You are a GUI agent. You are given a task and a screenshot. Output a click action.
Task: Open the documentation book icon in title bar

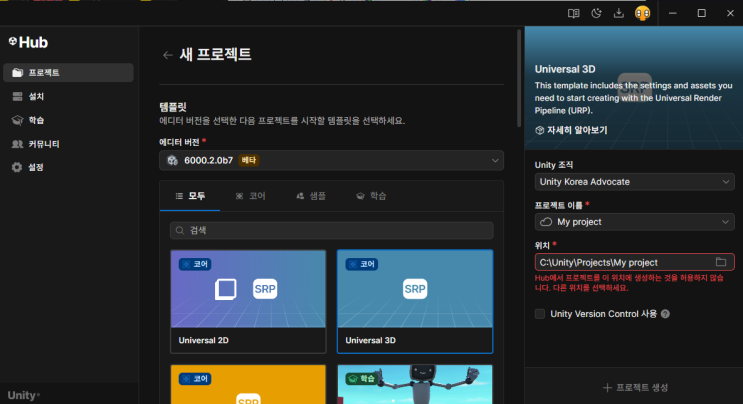click(573, 13)
